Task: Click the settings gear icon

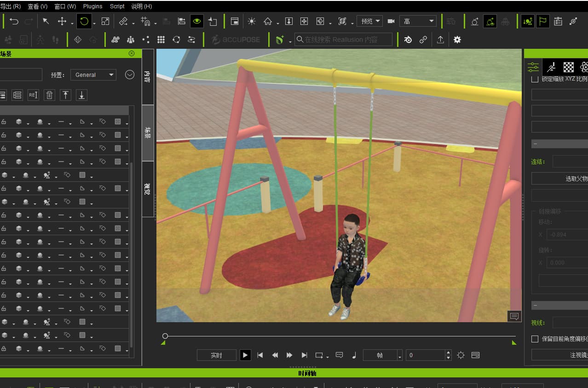Action: 457,40
